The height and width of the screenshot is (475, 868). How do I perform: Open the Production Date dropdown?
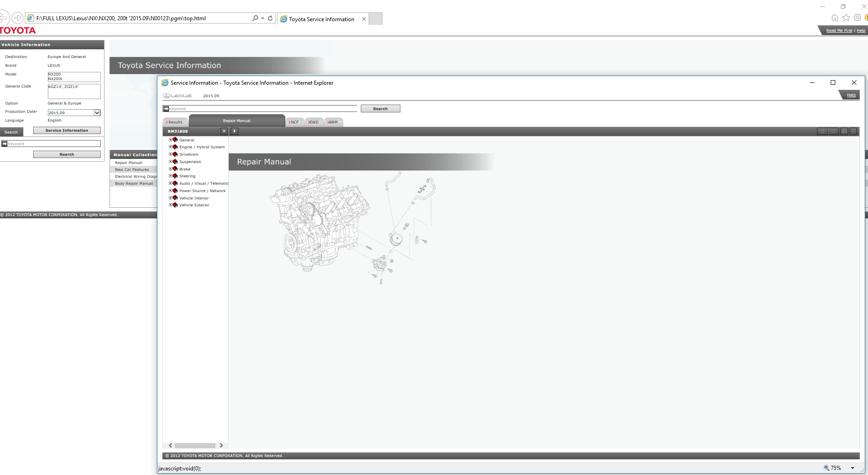[x=97, y=113]
